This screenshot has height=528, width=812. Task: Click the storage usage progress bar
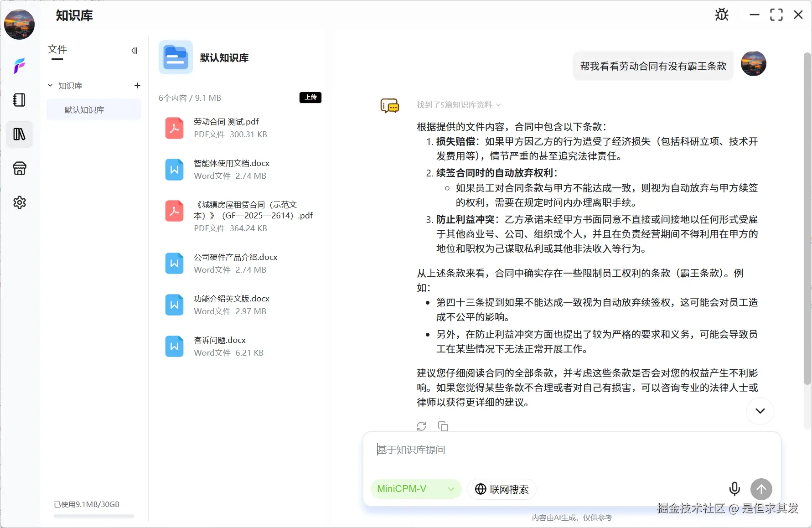93,516
